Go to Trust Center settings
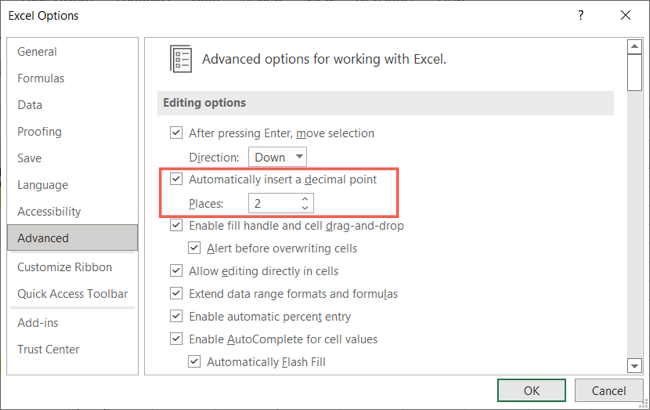Viewport: 650px width, 410px height. (48, 349)
